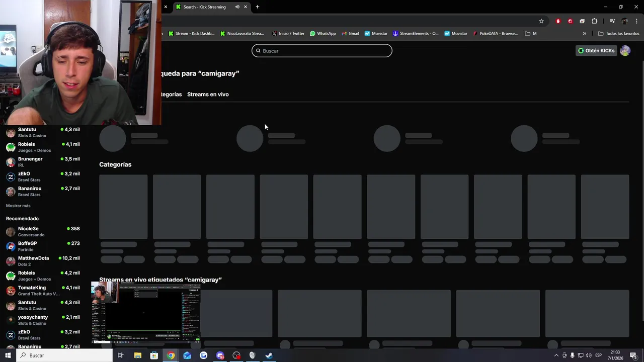The image size is (644, 362).
Task: Click the Recomendado section heading
Action: tap(22, 219)
